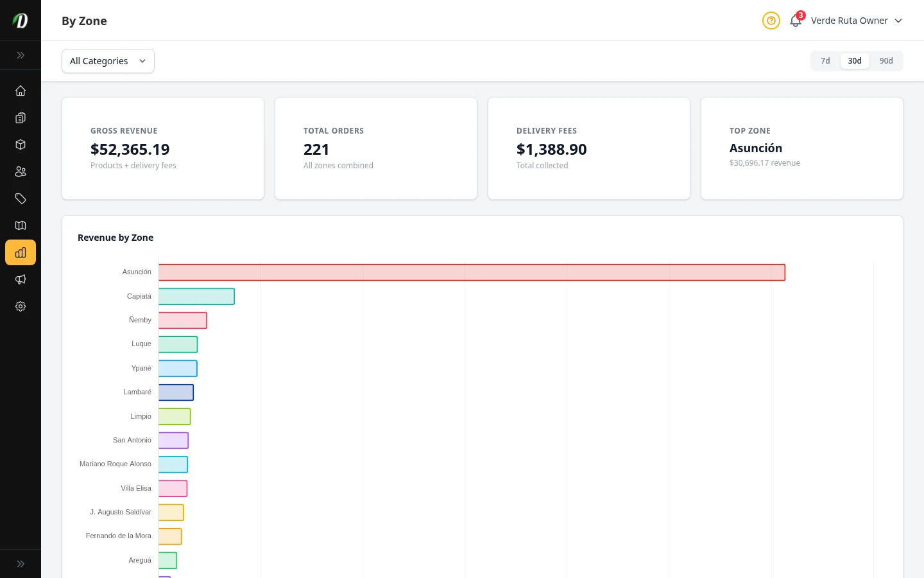Expand the sidebar with the chevron arrows
Viewport: 924px width, 578px height.
click(20, 55)
